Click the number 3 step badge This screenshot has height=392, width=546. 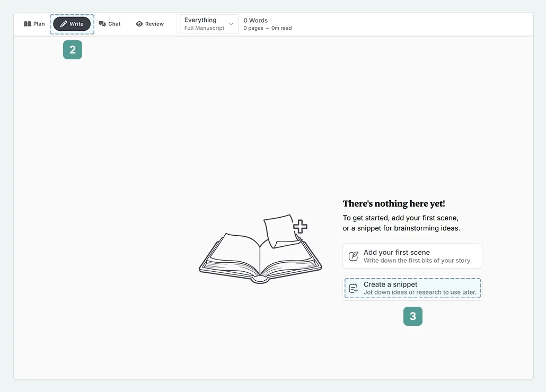point(413,317)
